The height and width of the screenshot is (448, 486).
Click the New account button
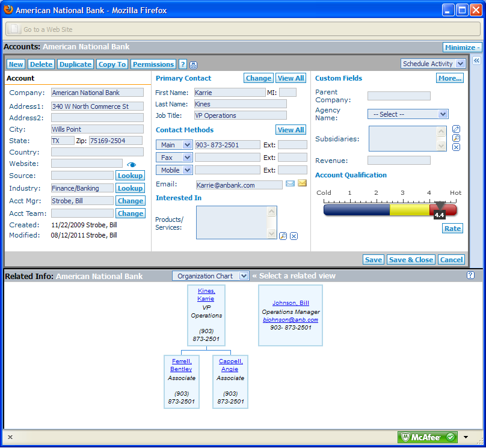(x=16, y=64)
